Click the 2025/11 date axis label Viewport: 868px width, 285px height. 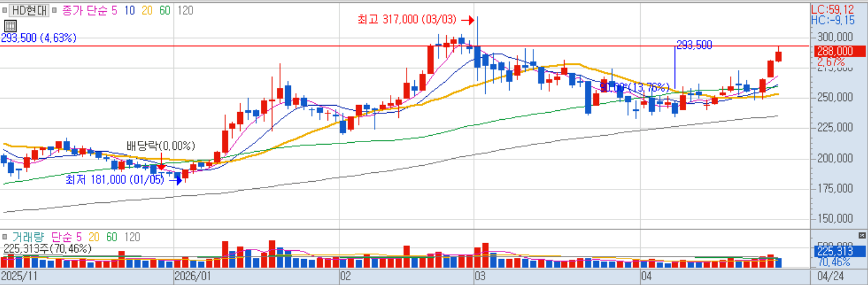pos(18,276)
